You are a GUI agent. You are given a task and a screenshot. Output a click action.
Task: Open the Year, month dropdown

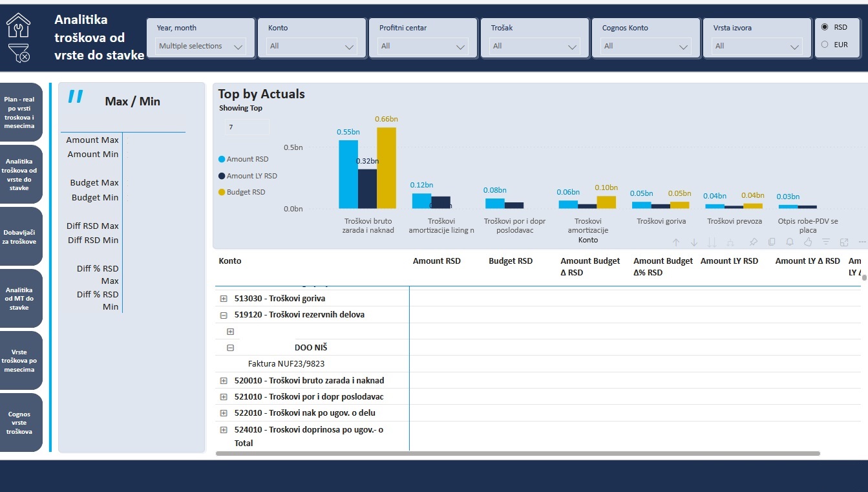click(x=201, y=46)
